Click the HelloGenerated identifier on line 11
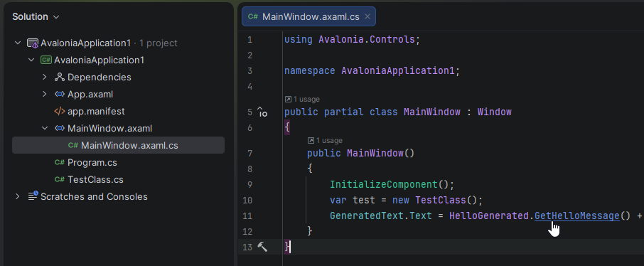The width and height of the screenshot is (644, 266). pyautogui.click(x=488, y=216)
